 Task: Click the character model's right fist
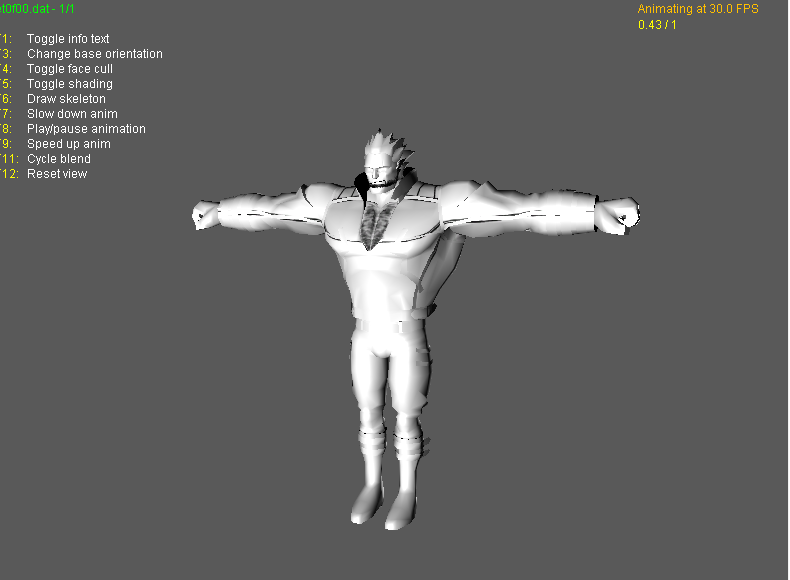click(206, 215)
